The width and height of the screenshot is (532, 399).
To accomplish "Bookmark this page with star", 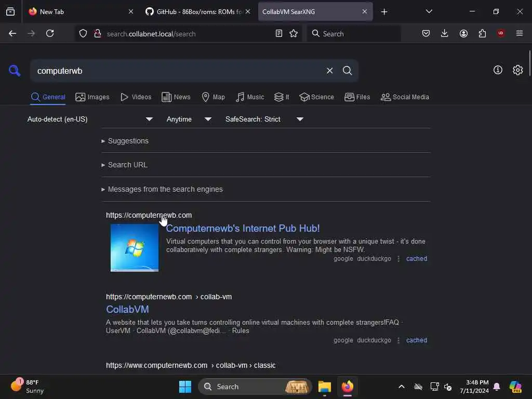I will 294,33.
